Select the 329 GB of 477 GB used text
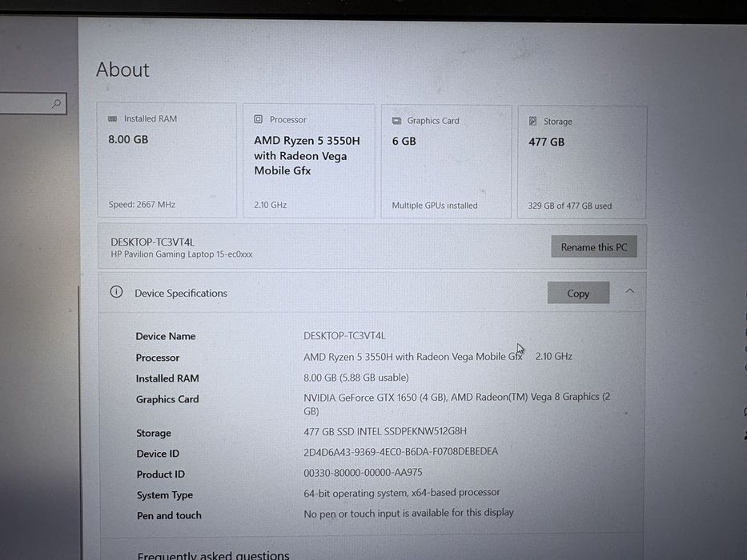The image size is (747, 560). point(570,206)
